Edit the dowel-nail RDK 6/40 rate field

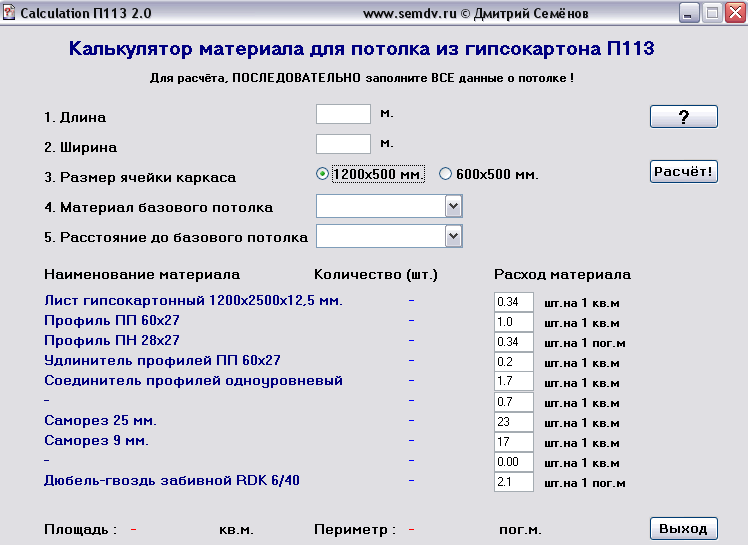pyautogui.click(x=514, y=482)
